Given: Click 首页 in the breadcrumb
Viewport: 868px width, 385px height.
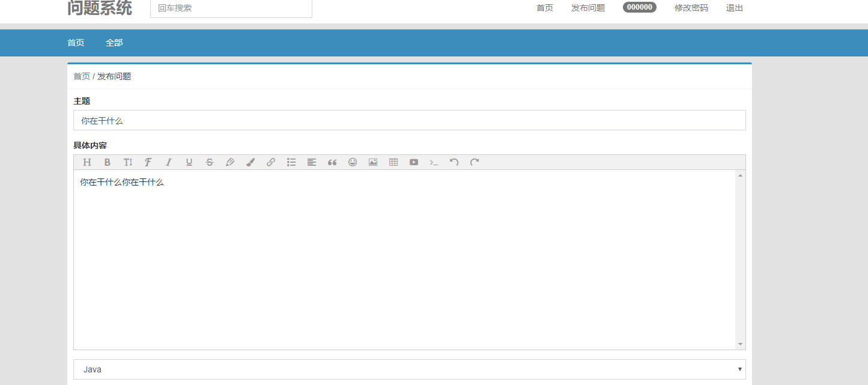Looking at the screenshot, I should tap(82, 76).
